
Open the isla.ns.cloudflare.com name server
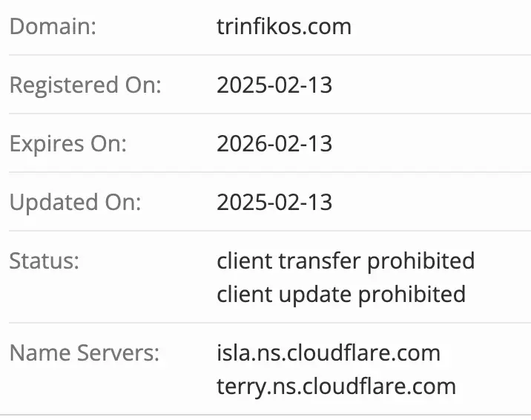pos(329,352)
